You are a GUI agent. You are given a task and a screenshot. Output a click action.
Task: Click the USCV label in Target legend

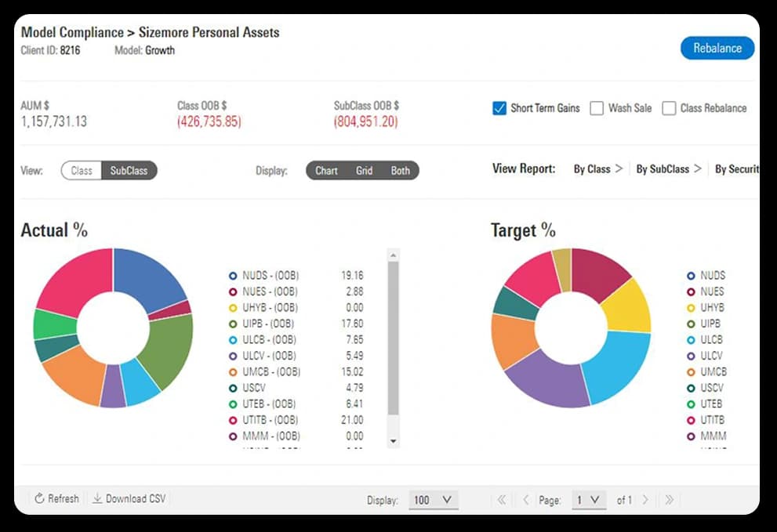click(x=712, y=388)
